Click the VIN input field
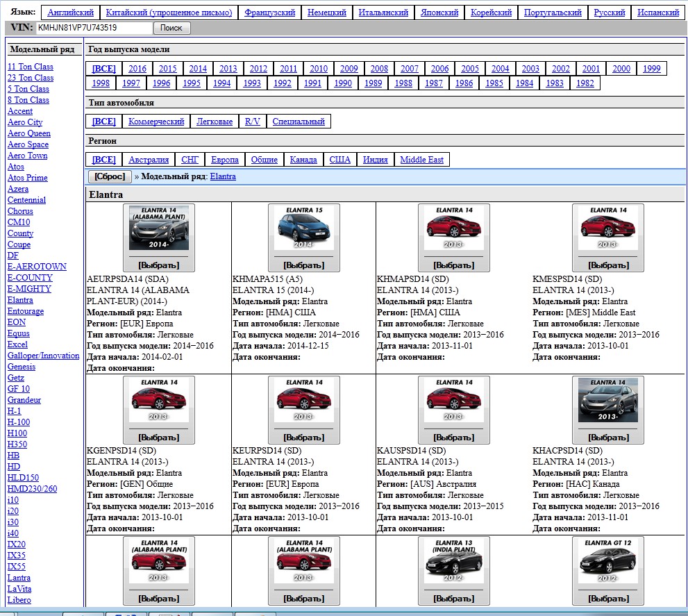The image size is (688, 616). point(94,28)
